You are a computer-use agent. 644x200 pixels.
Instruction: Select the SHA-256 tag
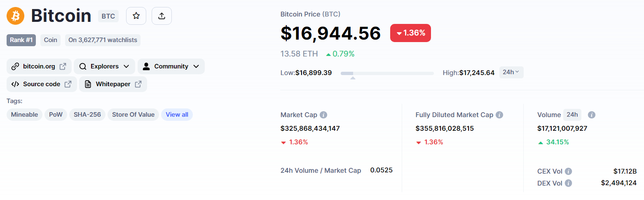tap(87, 115)
